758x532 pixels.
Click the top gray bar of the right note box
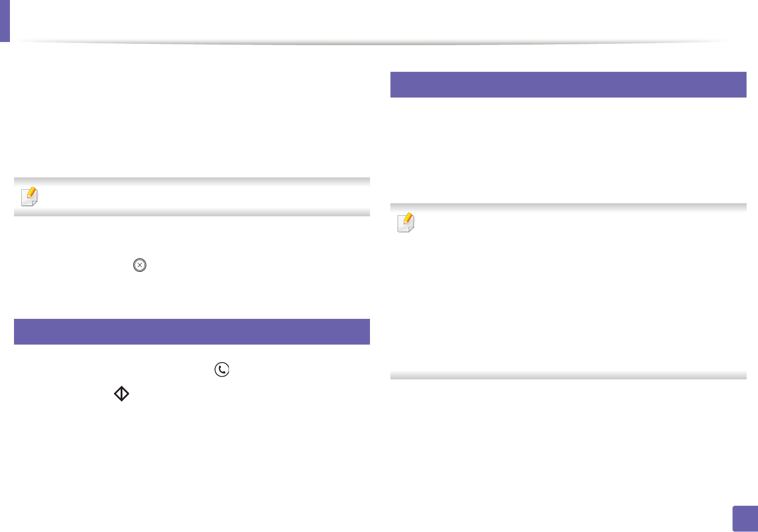[x=568, y=207]
